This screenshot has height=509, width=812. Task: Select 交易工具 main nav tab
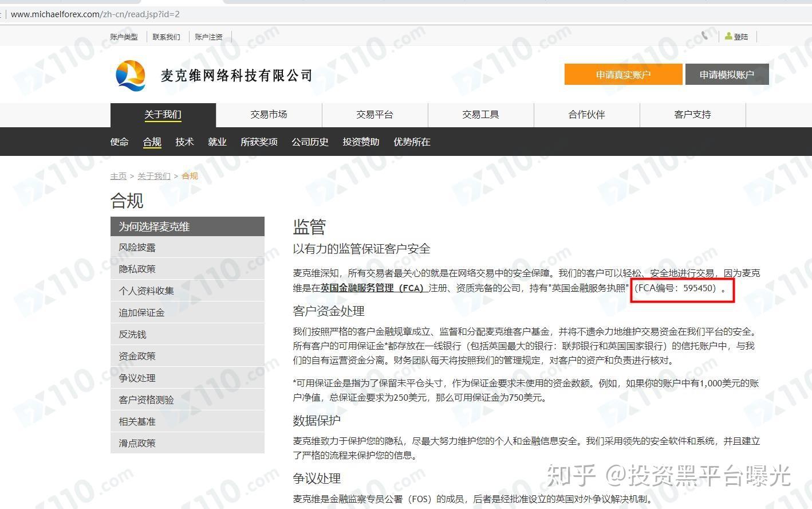[x=480, y=115]
